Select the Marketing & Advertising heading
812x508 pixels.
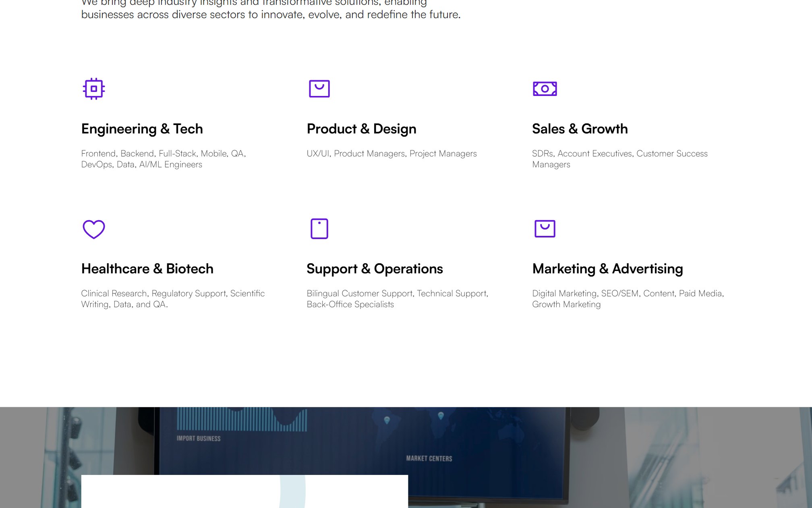[608, 269]
